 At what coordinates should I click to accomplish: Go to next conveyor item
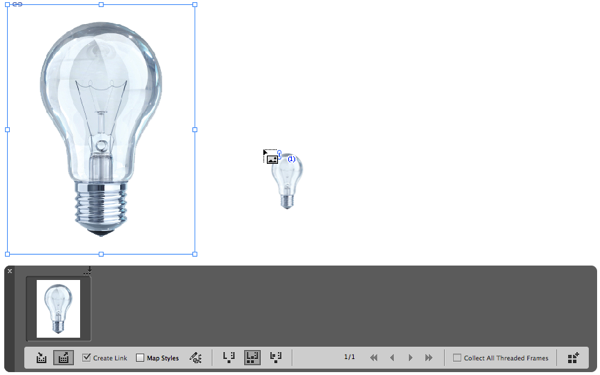coord(410,358)
